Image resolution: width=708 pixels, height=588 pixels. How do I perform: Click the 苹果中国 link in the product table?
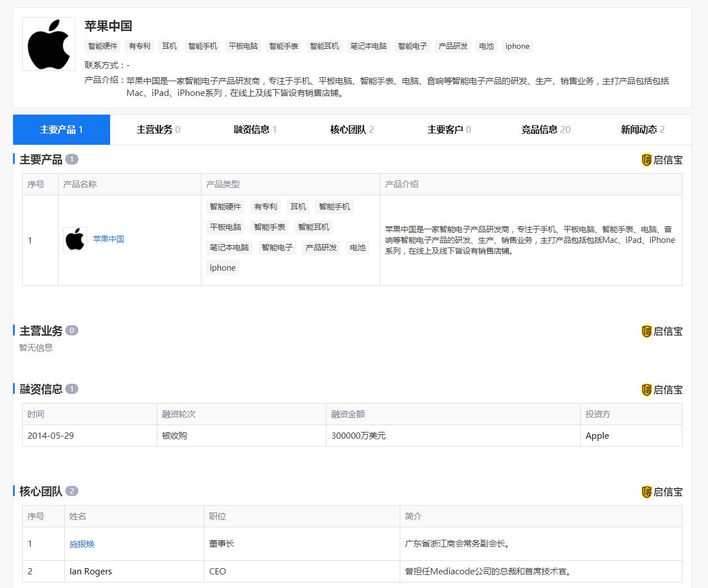point(108,239)
